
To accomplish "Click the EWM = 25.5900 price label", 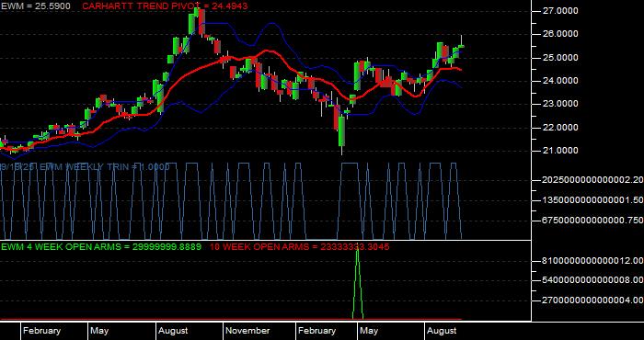I will click(35, 6).
